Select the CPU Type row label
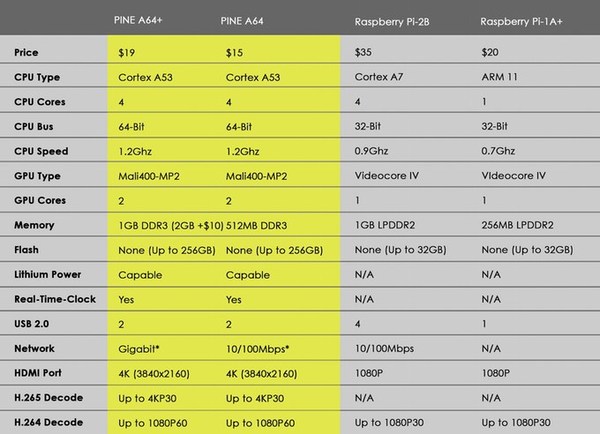Viewport: 600px width, 434px height. [39, 76]
